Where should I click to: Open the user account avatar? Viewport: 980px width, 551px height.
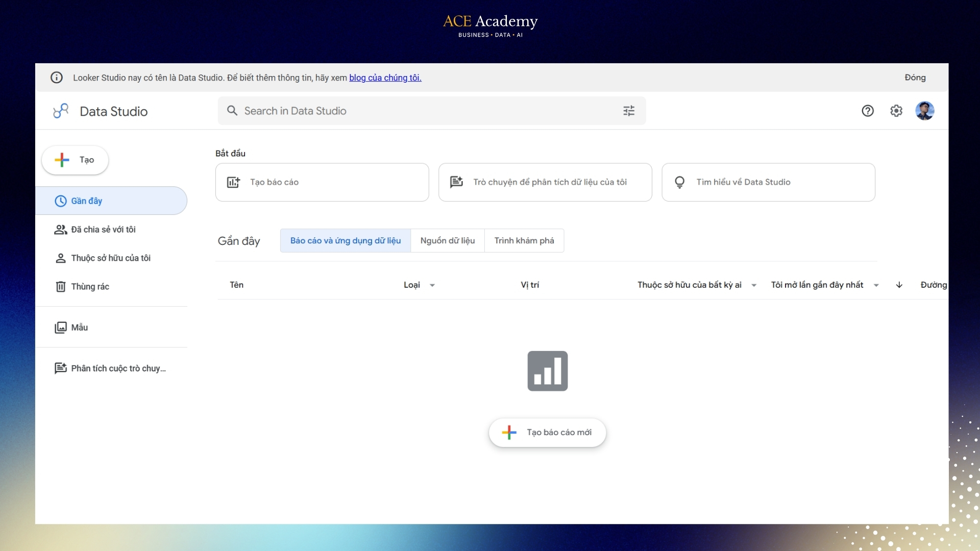click(925, 111)
